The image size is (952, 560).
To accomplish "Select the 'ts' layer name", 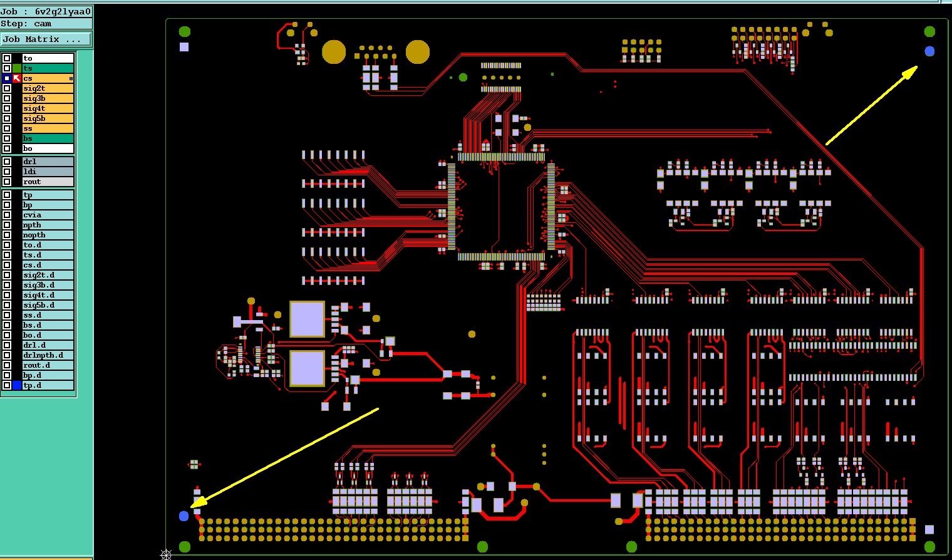I will click(x=48, y=68).
